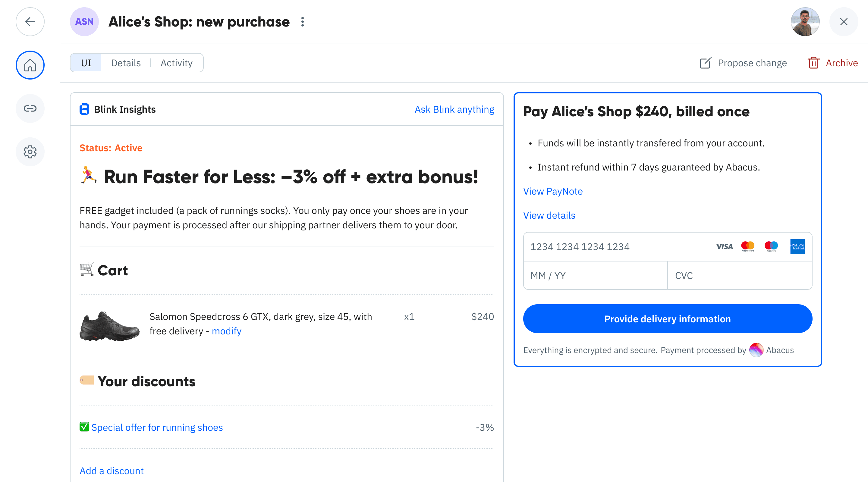Click modify next to the Salomon shoes
This screenshot has width=868, height=482.
click(226, 331)
